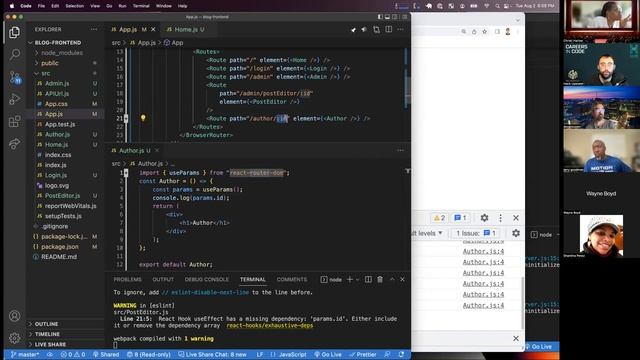Click the DevTools messages count badge
The height and width of the screenshot is (360, 640).
point(460,218)
